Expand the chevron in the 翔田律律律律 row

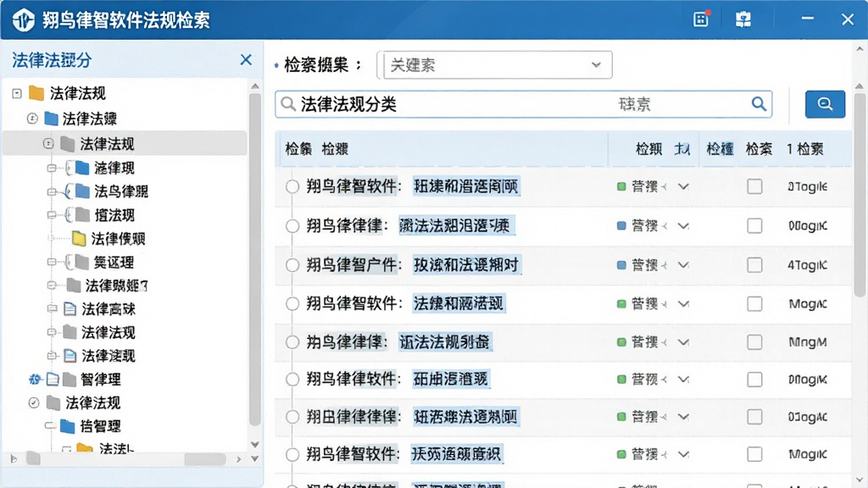click(684, 417)
